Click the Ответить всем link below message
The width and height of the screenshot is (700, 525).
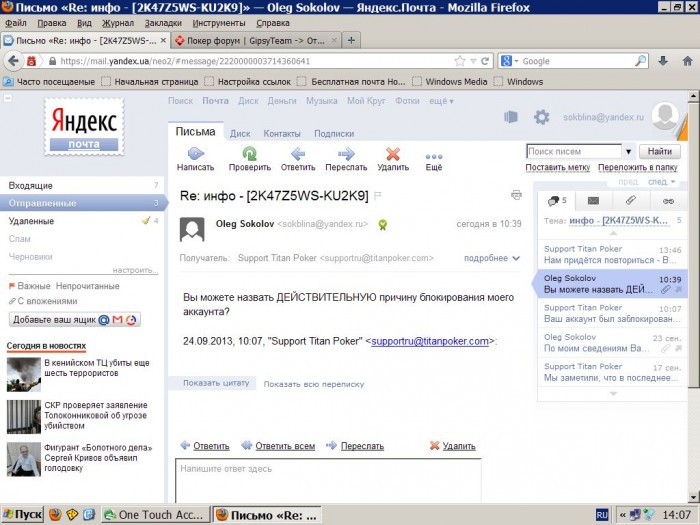pos(285,446)
